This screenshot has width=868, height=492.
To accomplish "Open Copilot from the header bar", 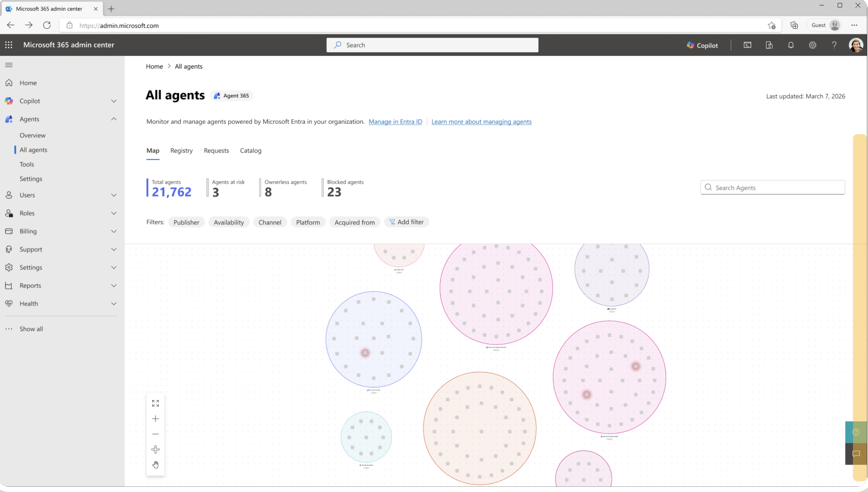I will tap(702, 45).
